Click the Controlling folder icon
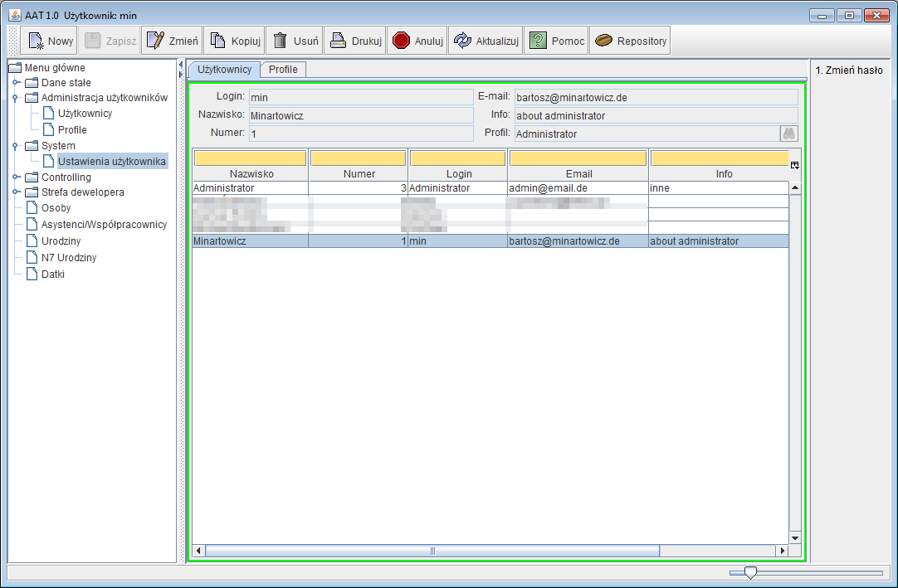Image resolution: width=898 pixels, height=588 pixels. 32,177
